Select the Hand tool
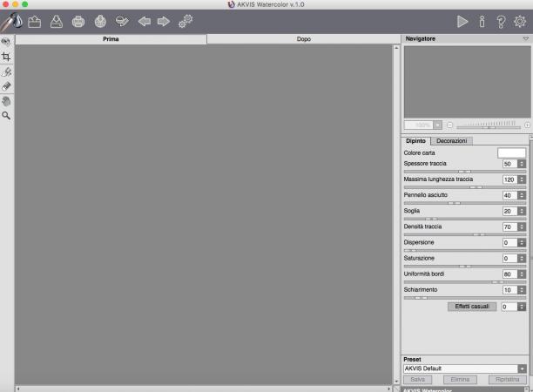This screenshot has width=533, height=392. pyautogui.click(x=6, y=101)
